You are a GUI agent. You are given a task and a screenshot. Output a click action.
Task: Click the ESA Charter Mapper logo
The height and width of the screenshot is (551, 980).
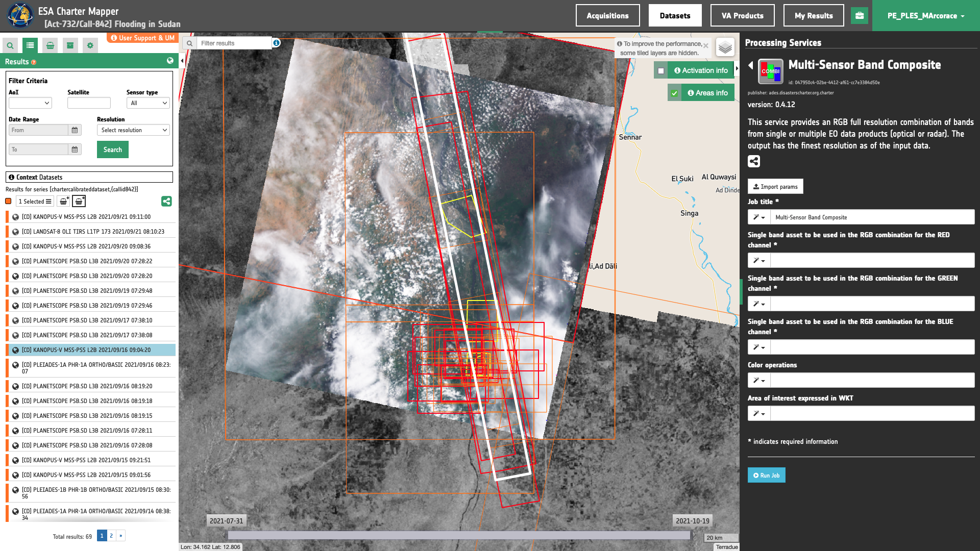point(20,15)
